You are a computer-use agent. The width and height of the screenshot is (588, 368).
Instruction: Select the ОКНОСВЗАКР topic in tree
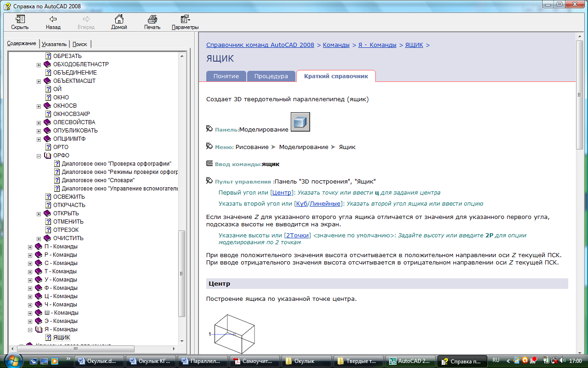72,114
